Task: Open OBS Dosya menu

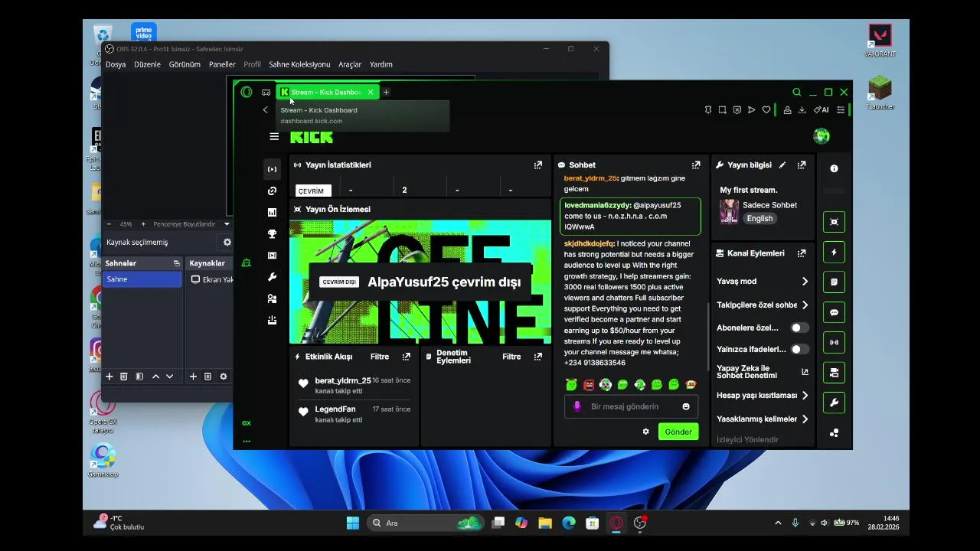Action: pyautogui.click(x=116, y=64)
